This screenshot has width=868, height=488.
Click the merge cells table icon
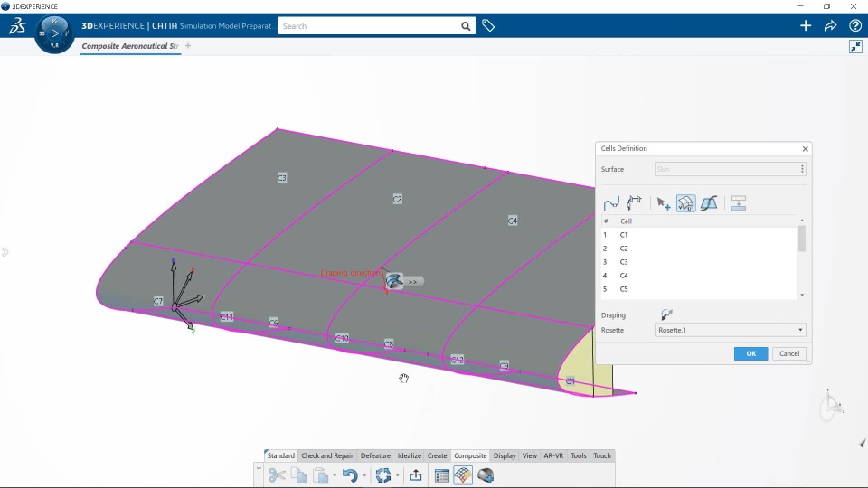[739, 203]
